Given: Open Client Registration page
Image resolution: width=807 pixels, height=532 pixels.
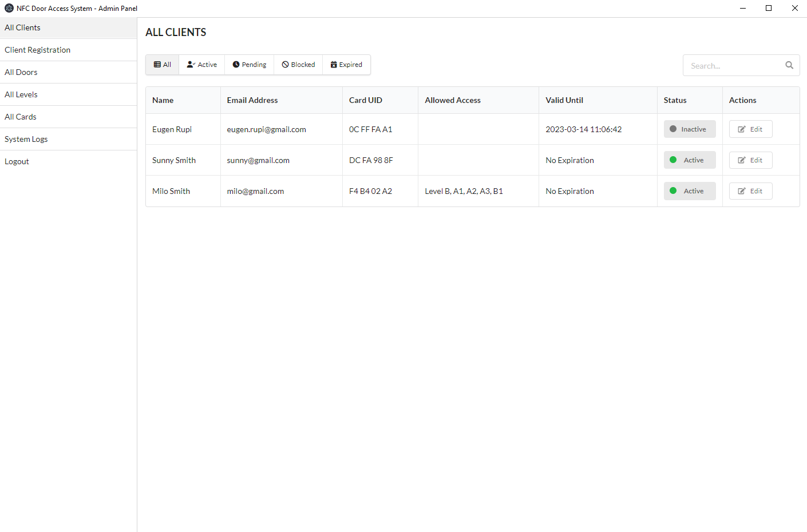Looking at the screenshot, I should (x=38, y=50).
